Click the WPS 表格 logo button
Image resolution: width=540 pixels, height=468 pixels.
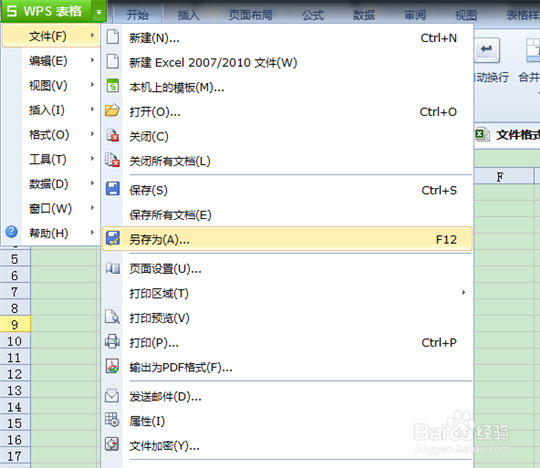coord(46,11)
